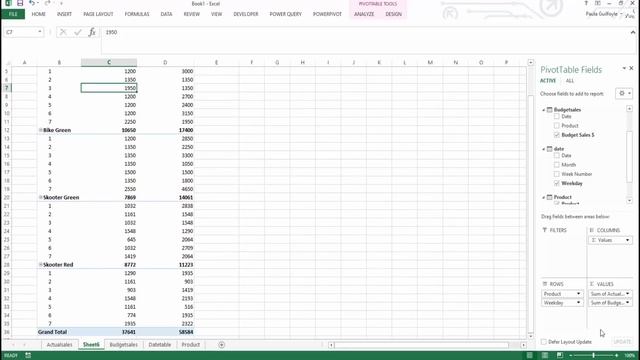Check Date field under date table
Viewport: 640px width, 360px height.
[557, 156]
